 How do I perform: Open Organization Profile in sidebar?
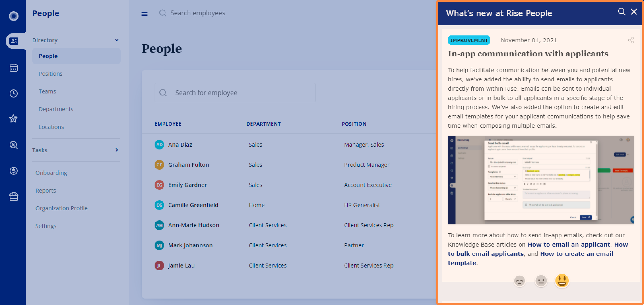click(61, 208)
